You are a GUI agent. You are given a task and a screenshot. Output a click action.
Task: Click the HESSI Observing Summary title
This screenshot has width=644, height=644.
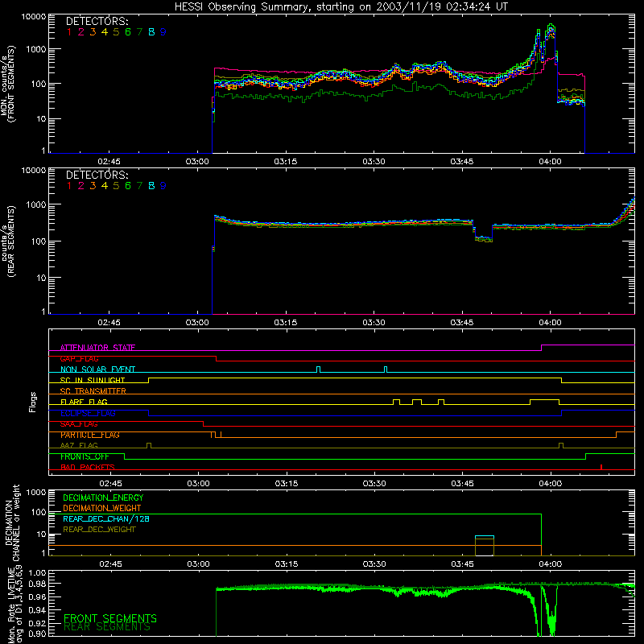341,7
